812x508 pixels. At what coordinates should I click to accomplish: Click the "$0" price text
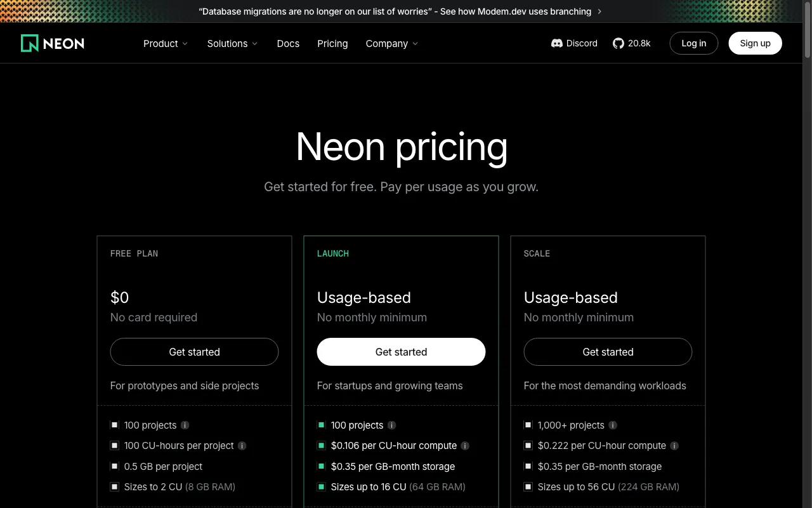(119, 297)
